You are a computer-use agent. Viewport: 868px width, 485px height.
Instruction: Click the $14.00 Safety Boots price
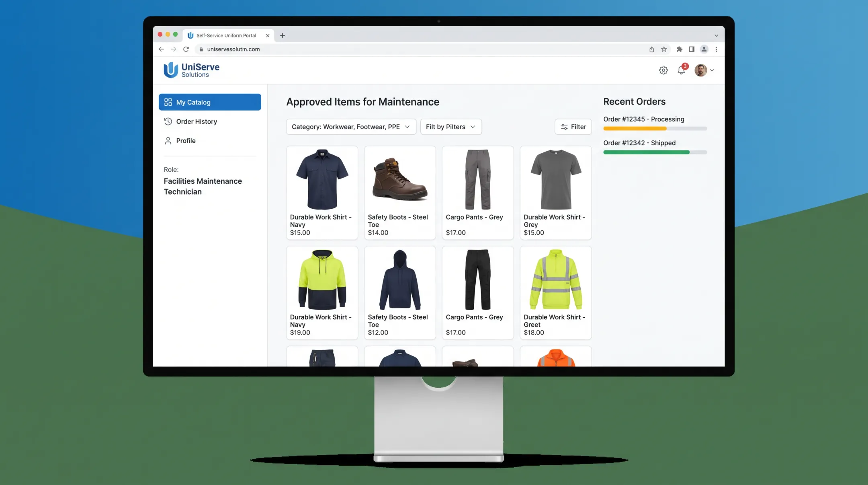(378, 232)
